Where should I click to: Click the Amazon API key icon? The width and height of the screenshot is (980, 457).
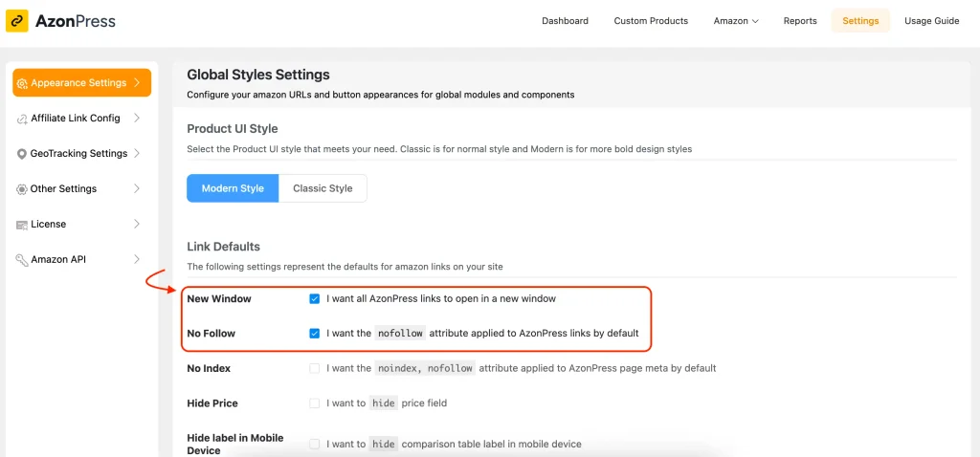pos(22,260)
